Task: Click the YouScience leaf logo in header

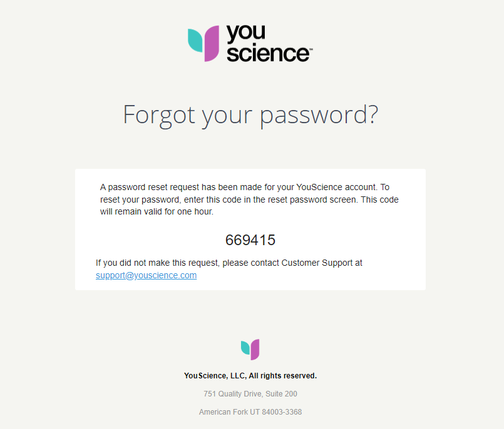Action: coord(204,43)
